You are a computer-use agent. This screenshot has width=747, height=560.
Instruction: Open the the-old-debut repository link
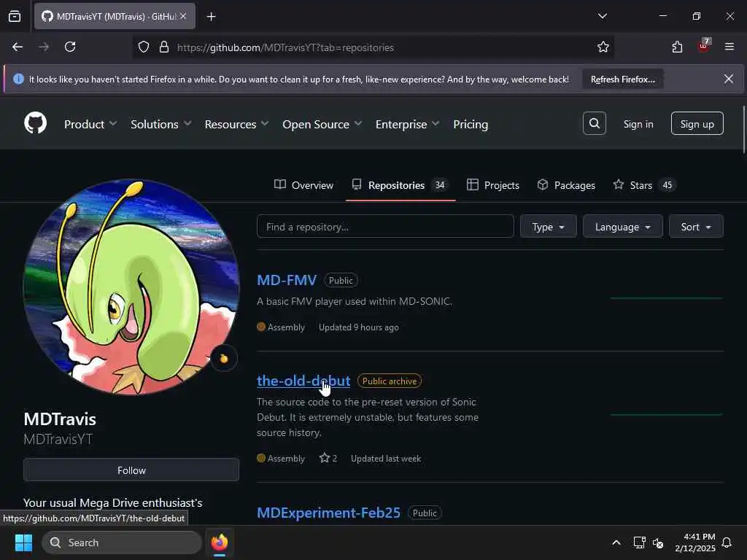point(303,381)
